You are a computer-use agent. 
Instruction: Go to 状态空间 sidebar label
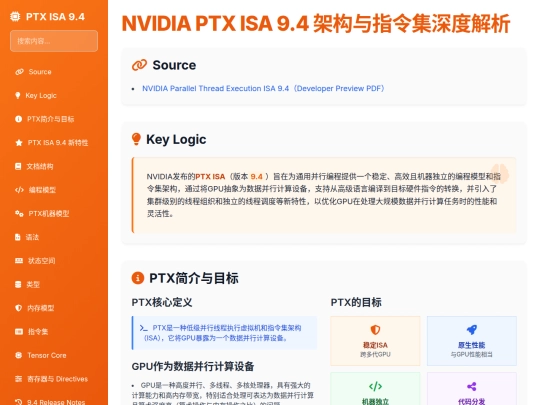pyautogui.click(x=42, y=261)
